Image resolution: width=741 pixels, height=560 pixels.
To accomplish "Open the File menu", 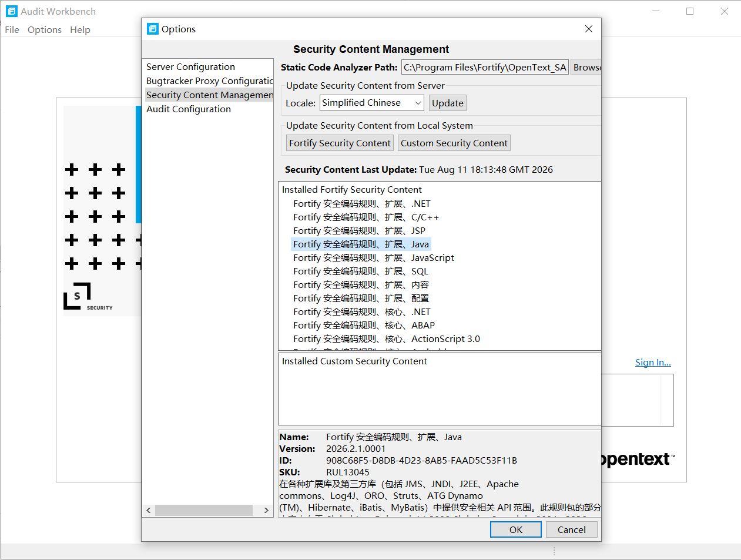I will (x=12, y=29).
